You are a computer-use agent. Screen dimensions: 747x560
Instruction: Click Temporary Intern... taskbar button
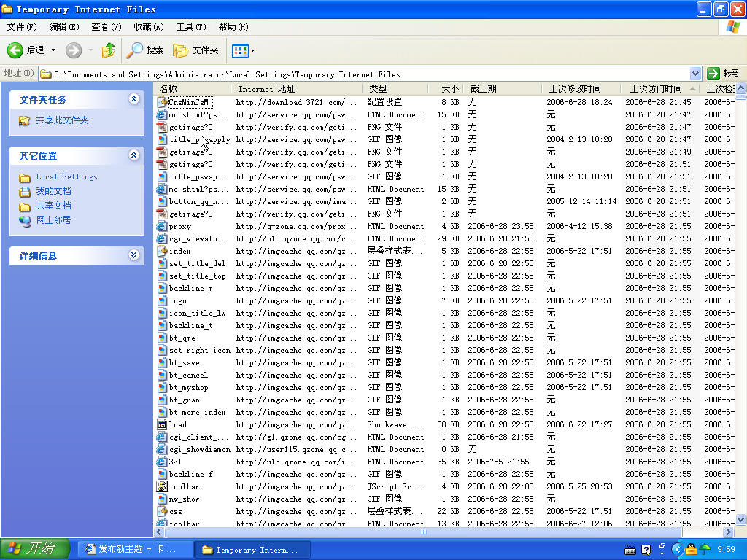[252, 550]
